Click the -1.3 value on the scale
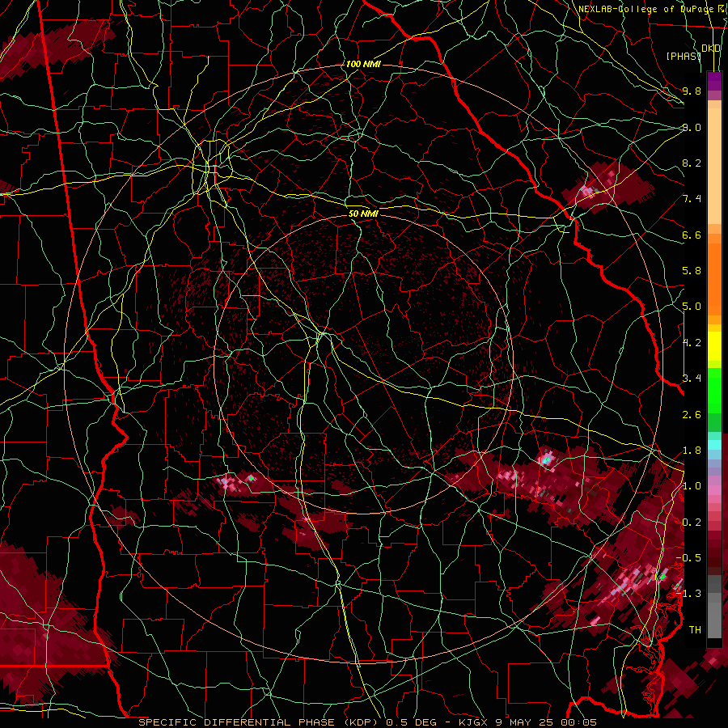Viewport: 728px width, 728px height. point(688,594)
